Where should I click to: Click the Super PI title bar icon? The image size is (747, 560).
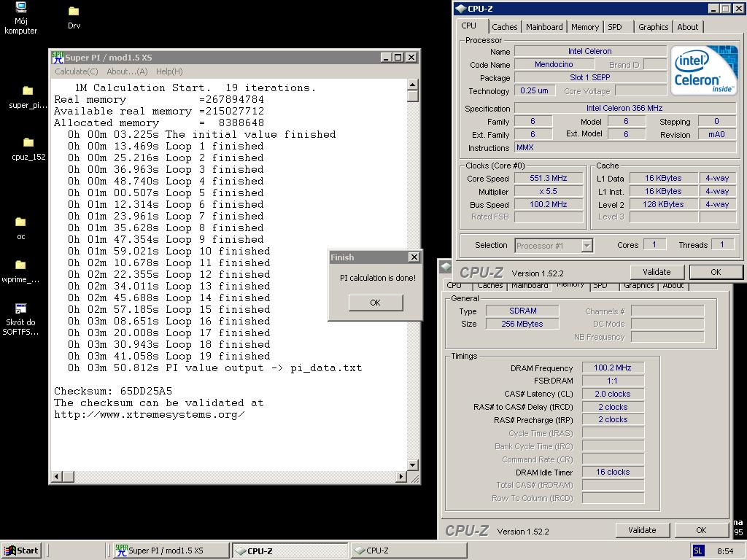tap(58, 58)
